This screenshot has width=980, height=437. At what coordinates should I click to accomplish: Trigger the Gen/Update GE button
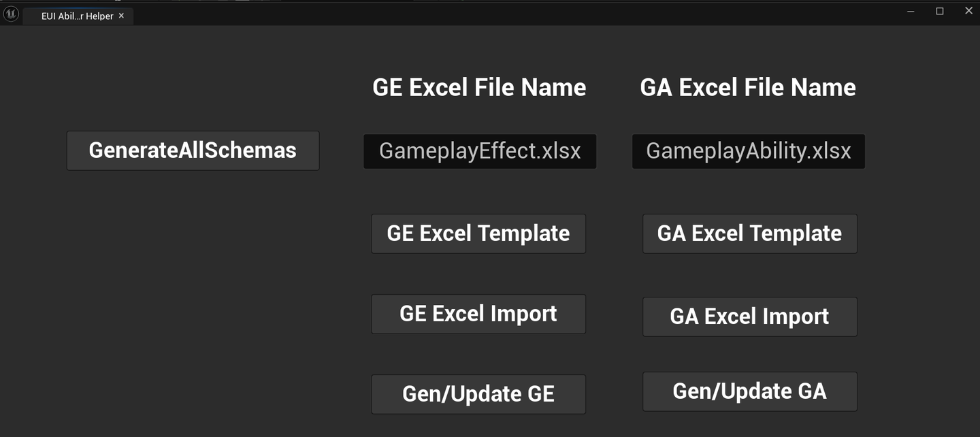pos(478,394)
